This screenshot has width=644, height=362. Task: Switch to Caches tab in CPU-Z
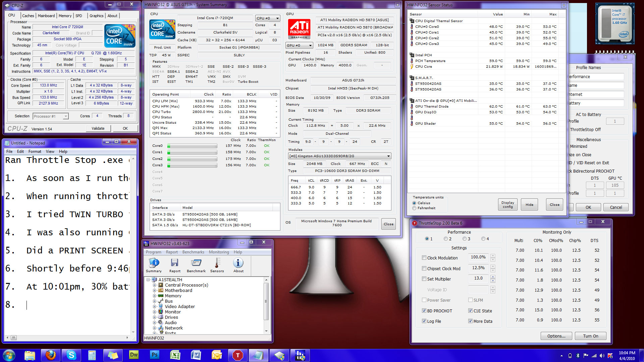coord(28,16)
